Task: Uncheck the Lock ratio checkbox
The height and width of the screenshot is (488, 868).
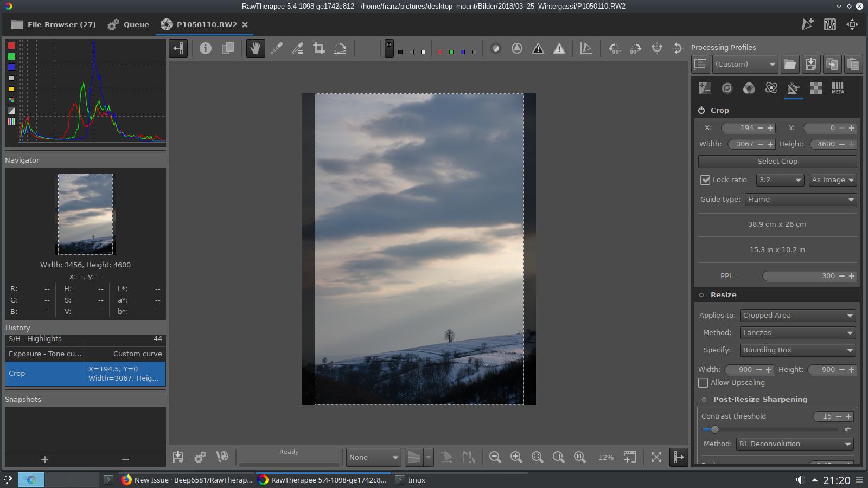Action: pyautogui.click(x=705, y=179)
